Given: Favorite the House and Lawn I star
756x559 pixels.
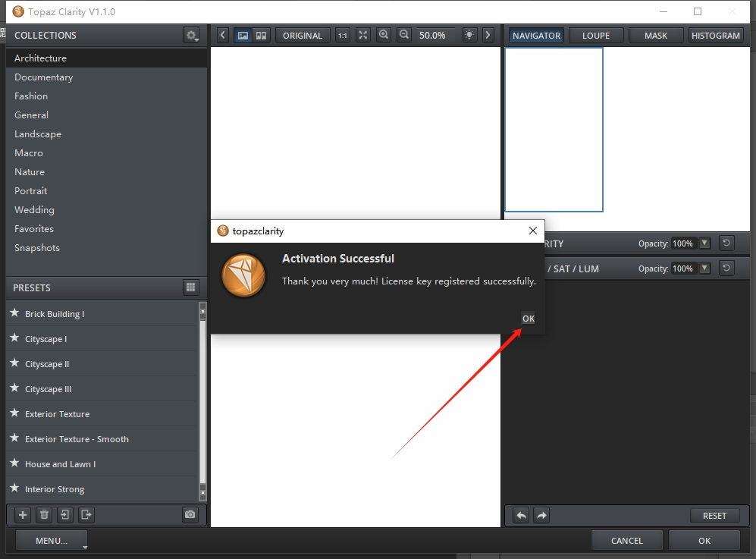Looking at the screenshot, I should 14,463.
